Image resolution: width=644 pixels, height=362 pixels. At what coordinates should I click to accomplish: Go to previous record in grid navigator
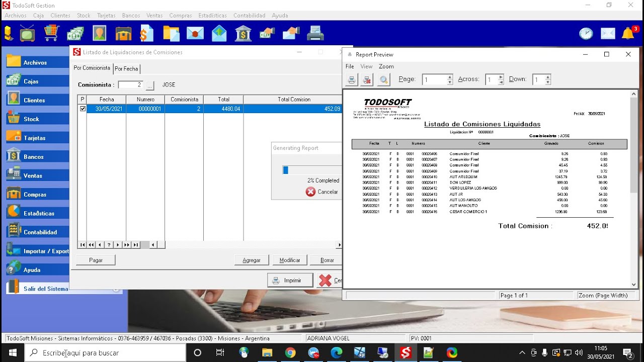(100, 245)
